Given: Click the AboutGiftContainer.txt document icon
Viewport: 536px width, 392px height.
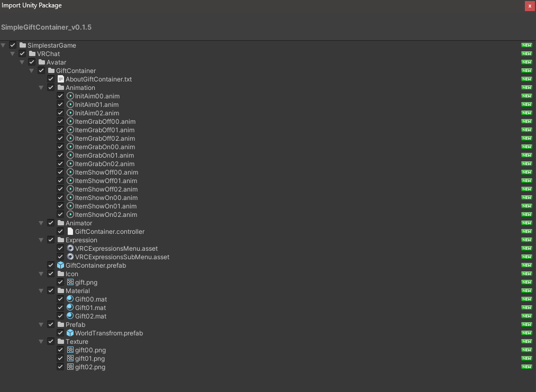Looking at the screenshot, I should pos(60,79).
